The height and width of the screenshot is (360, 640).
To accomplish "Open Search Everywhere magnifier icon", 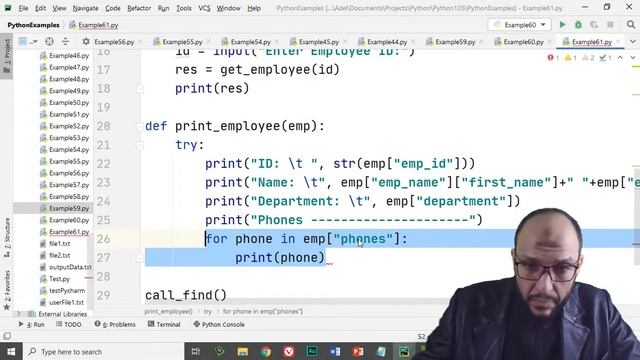I will point(631,25).
